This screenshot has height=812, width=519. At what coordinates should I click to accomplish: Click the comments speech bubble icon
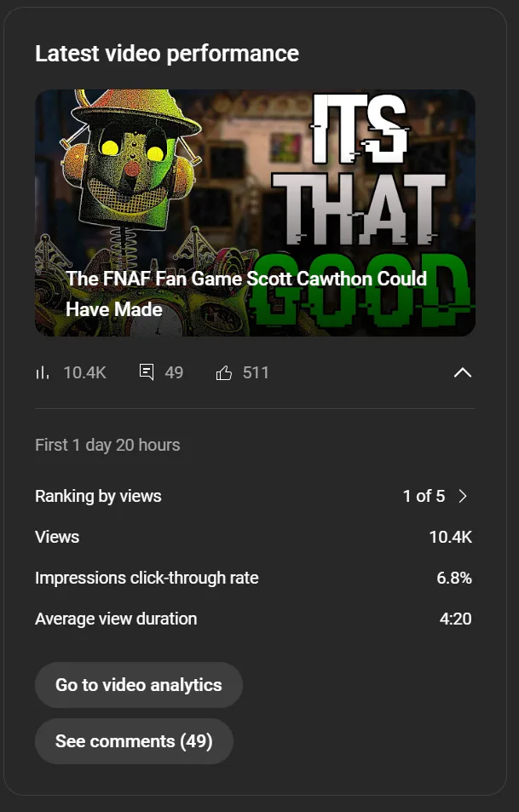coord(147,372)
